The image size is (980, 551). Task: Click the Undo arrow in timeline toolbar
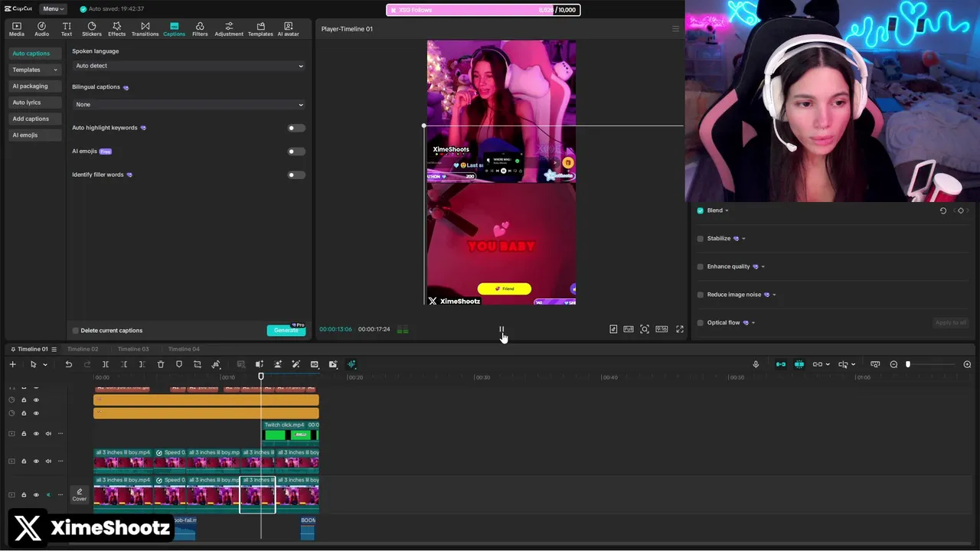(68, 364)
